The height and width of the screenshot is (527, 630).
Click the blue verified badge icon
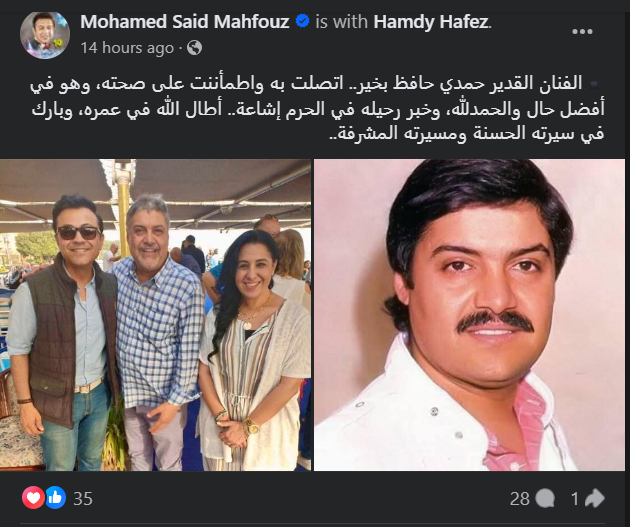point(302,21)
